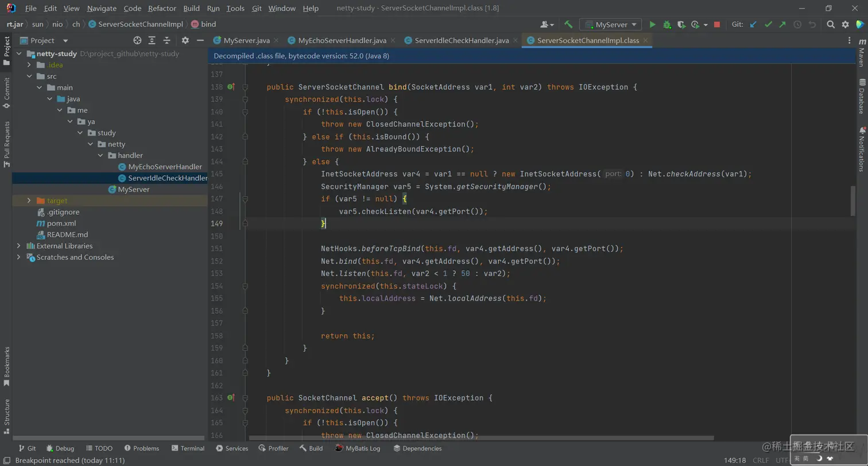Toggle the Structure sidebar button
This screenshot has width=868, height=466.
(6, 418)
